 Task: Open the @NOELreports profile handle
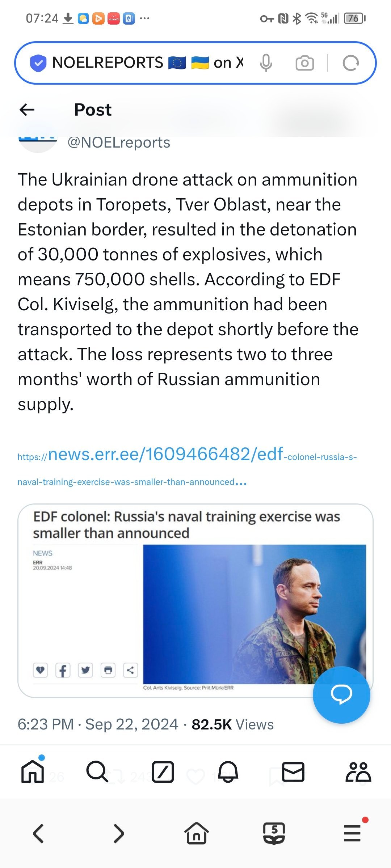pos(119,142)
